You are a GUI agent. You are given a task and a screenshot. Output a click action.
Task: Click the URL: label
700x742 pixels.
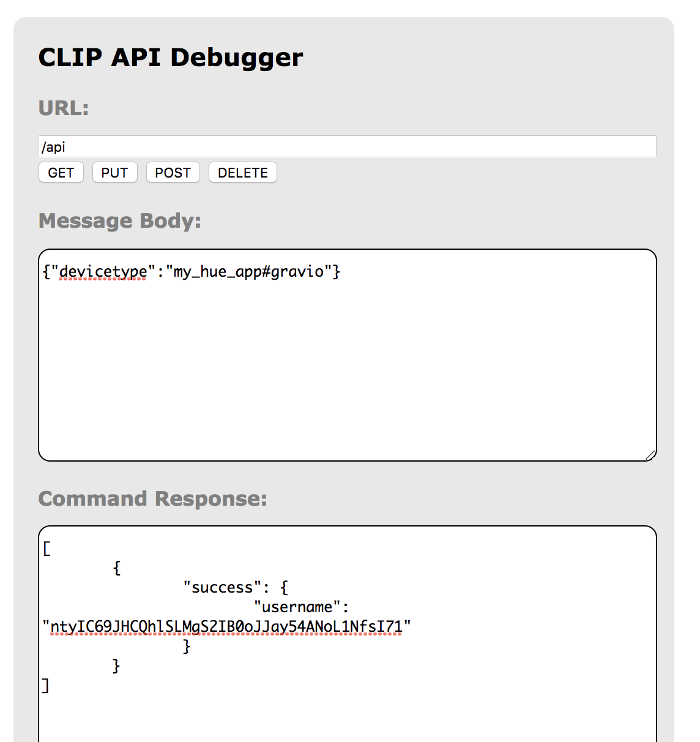coord(64,108)
